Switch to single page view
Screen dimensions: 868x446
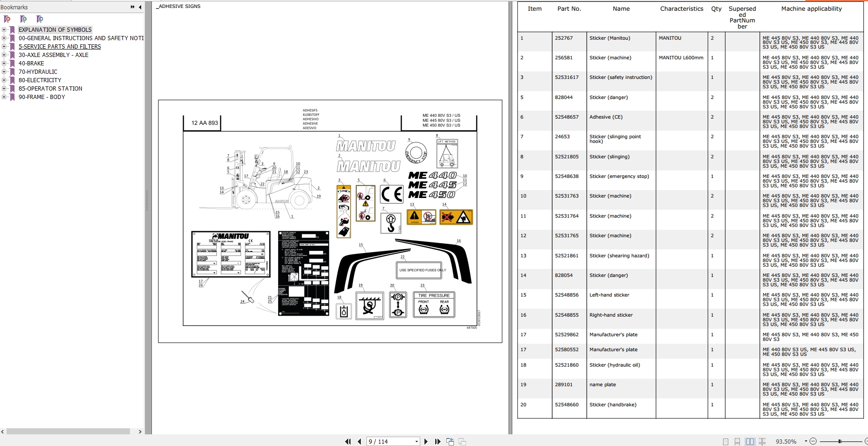click(725, 441)
